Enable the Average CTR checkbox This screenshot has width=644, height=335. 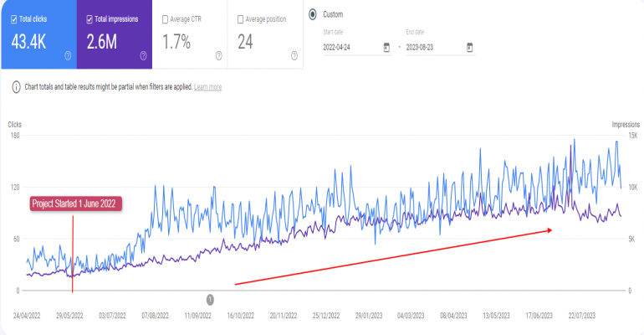pyautogui.click(x=166, y=18)
